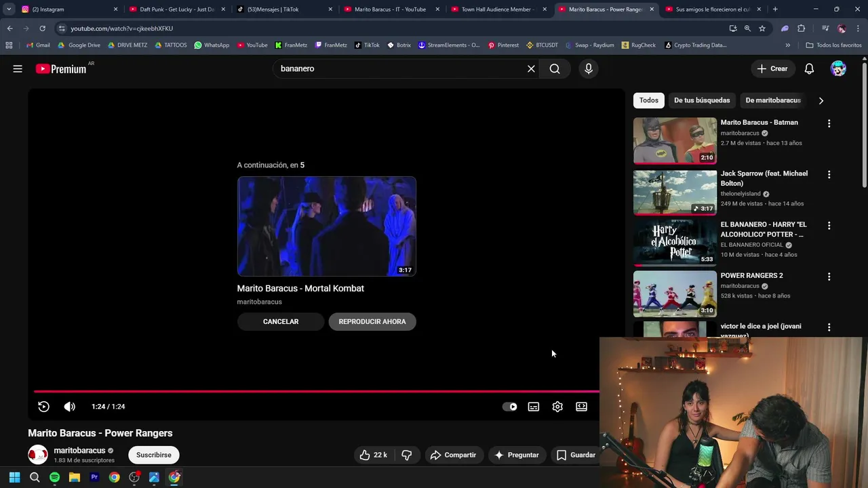Open player settings gear
The image size is (868, 488).
coord(557,407)
